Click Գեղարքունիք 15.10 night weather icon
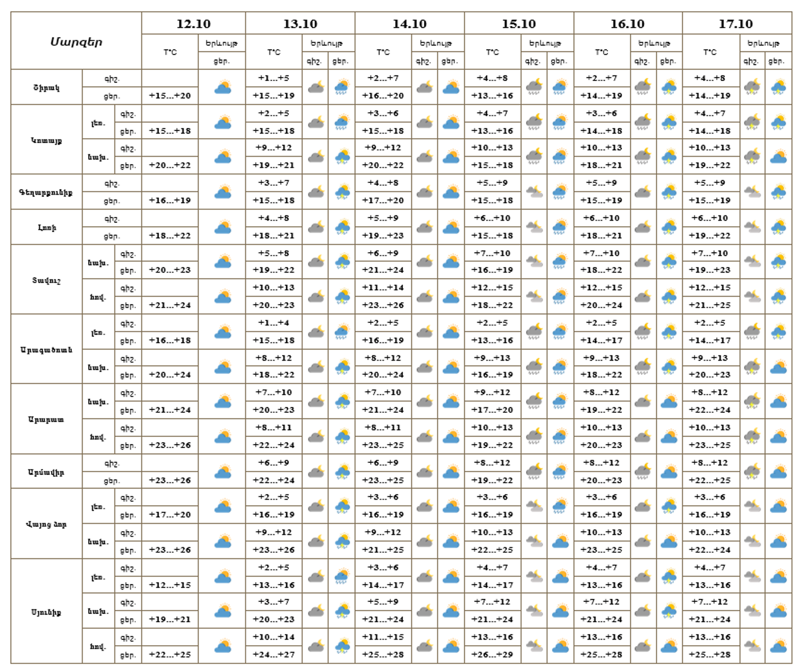The width and height of the screenshot is (795, 672). pos(534,192)
